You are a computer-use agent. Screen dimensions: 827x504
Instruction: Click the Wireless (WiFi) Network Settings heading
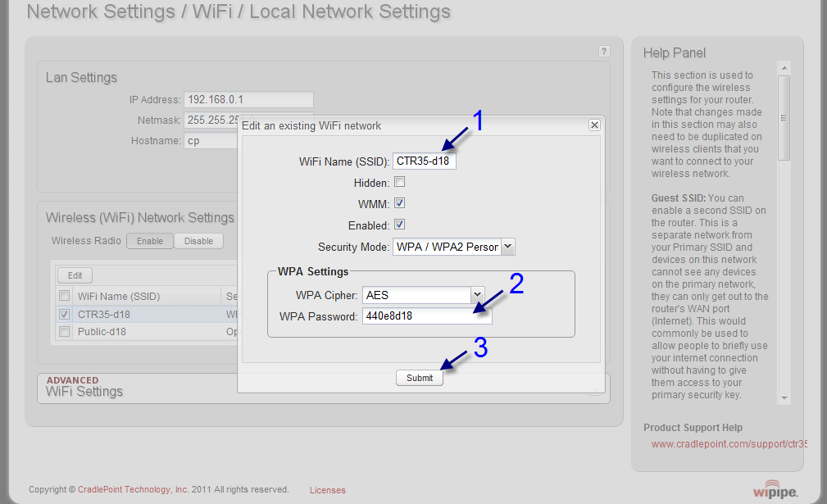tap(140, 217)
